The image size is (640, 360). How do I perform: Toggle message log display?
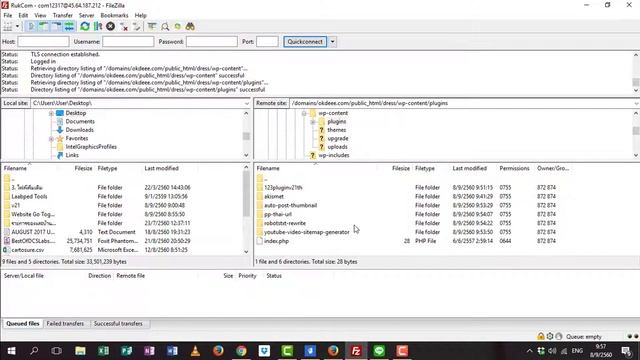[x=31, y=27]
